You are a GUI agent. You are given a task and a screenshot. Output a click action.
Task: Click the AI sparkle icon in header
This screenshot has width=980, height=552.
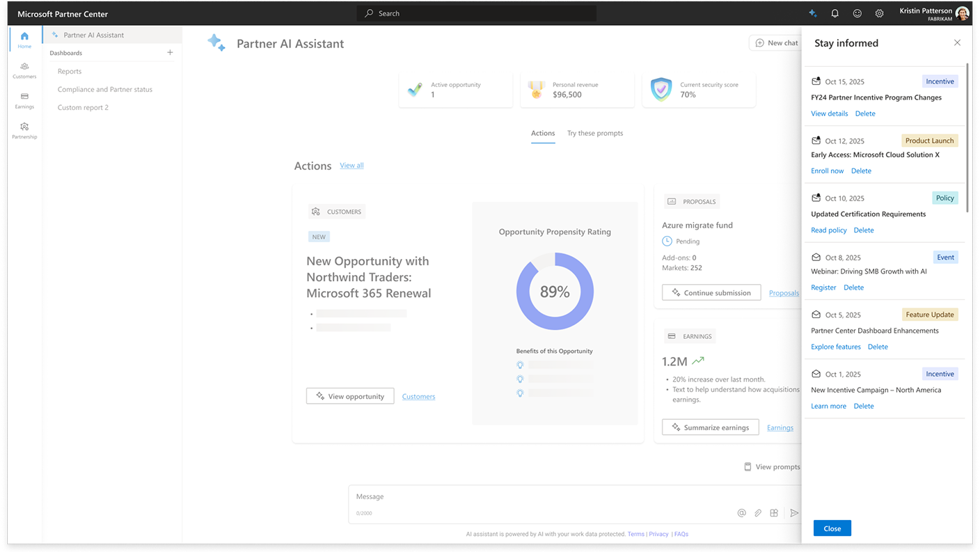coord(812,13)
